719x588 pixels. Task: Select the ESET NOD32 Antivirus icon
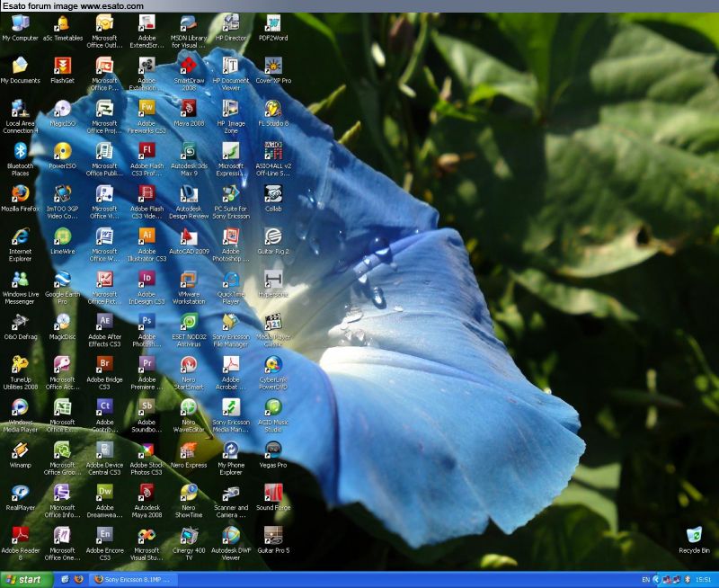[189, 322]
